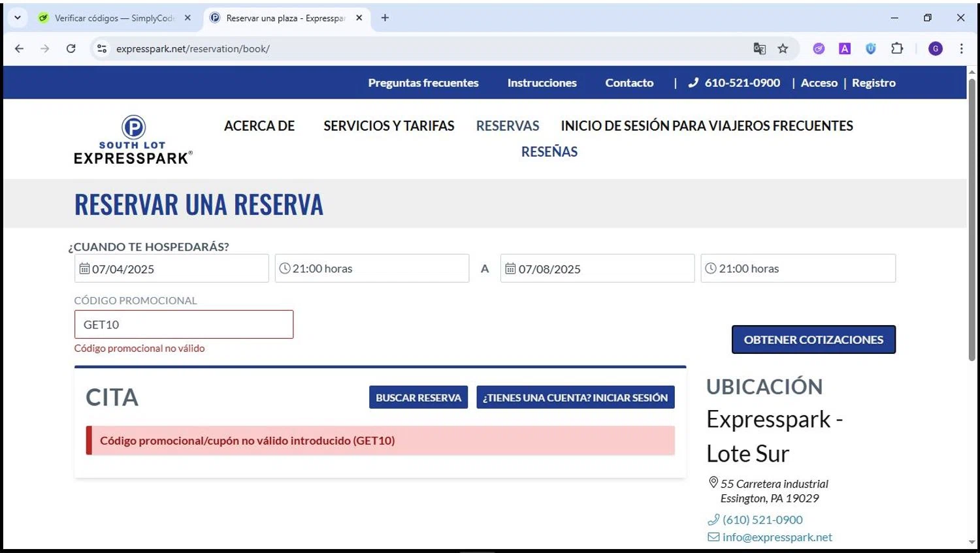Open the browser tab search dropdown arrow
Image resolution: width=980 pixels, height=553 pixels.
pyautogui.click(x=18, y=18)
